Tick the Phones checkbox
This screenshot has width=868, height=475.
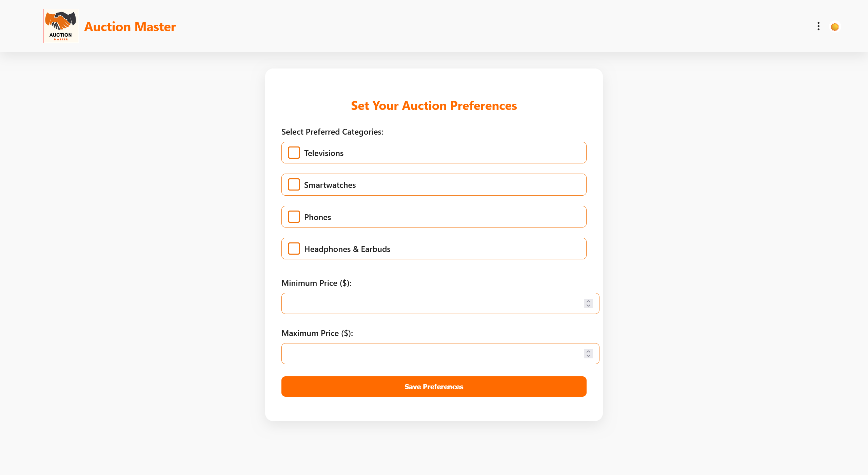294,217
